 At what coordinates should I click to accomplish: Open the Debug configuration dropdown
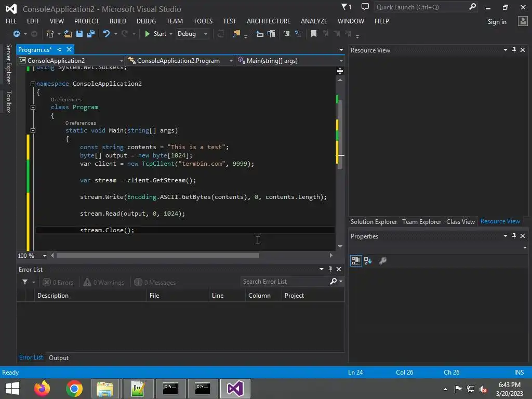(192, 34)
